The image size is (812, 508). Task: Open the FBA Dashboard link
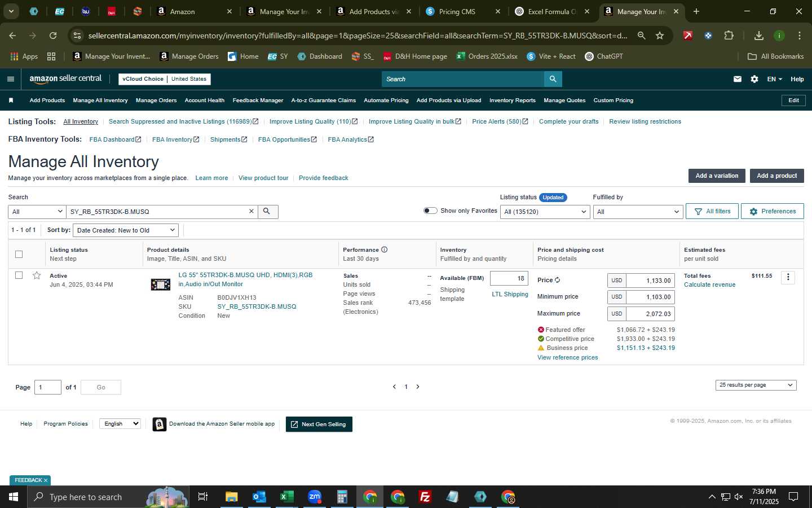(x=115, y=139)
